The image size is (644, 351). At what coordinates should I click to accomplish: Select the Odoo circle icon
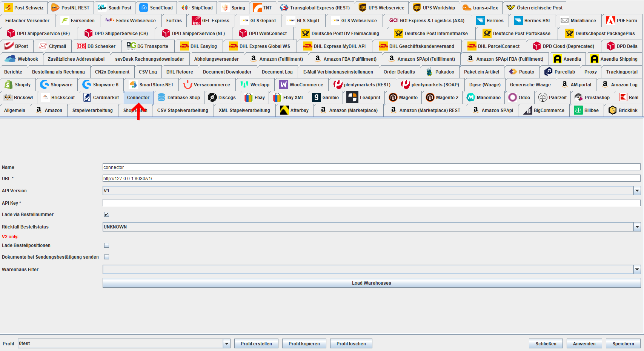coord(513,97)
